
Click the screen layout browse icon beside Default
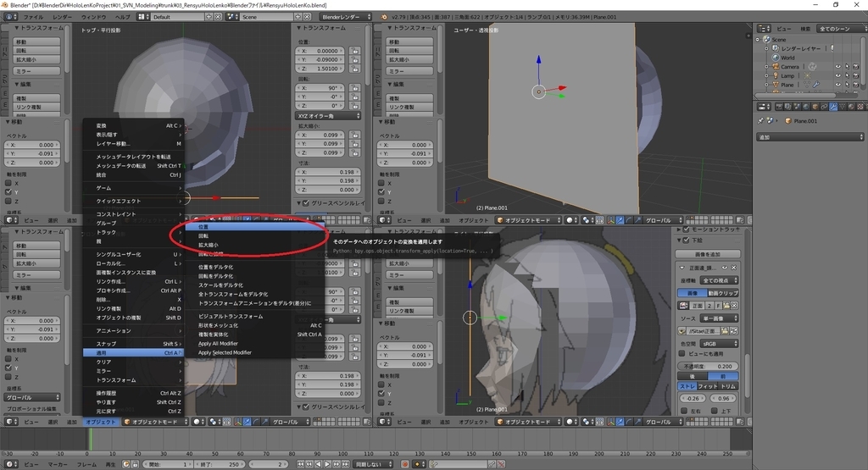coord(142,17)
